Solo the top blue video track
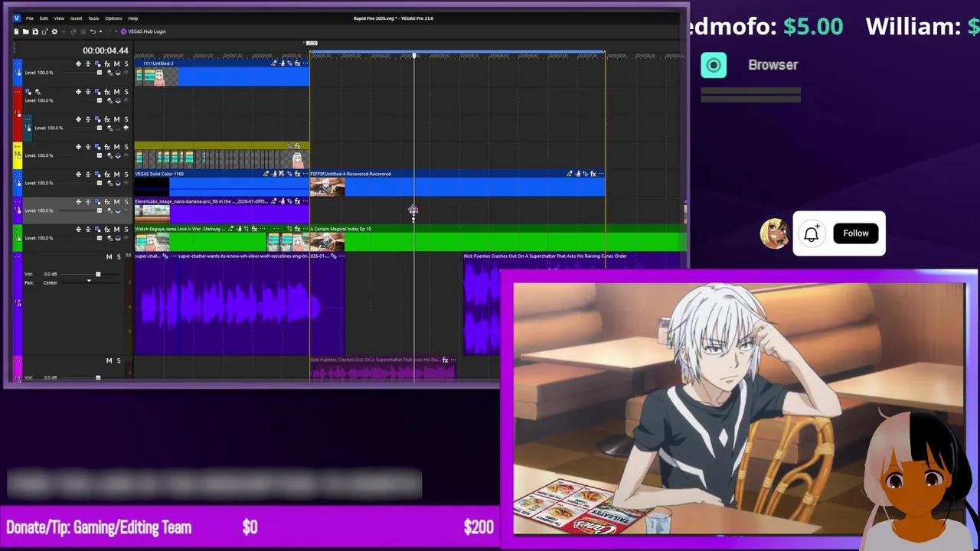This screenshot has height=551, width=980. point(126,64)
